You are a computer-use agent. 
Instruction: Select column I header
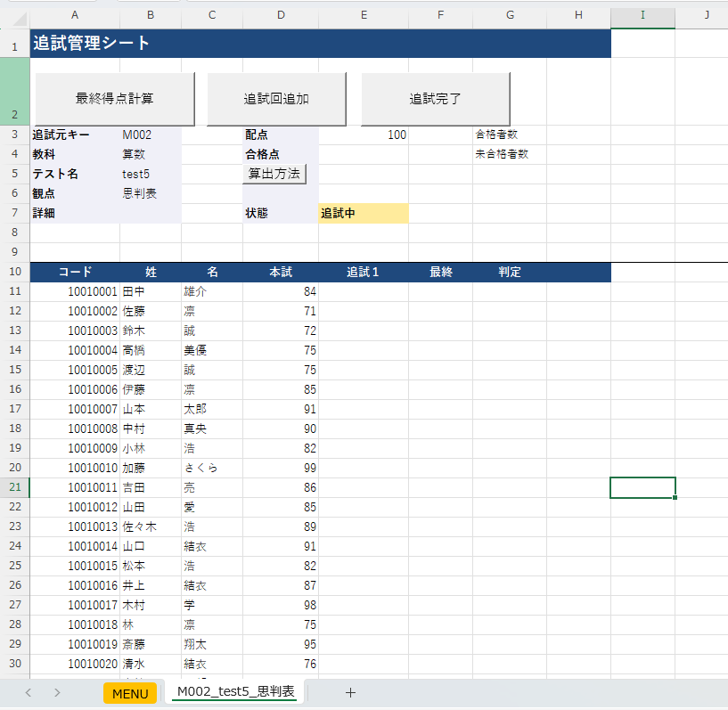pos(642,14)
